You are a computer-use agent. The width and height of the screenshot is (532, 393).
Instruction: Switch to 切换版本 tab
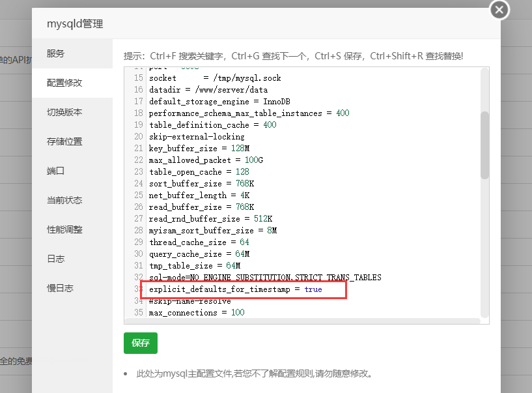[72, 112]
